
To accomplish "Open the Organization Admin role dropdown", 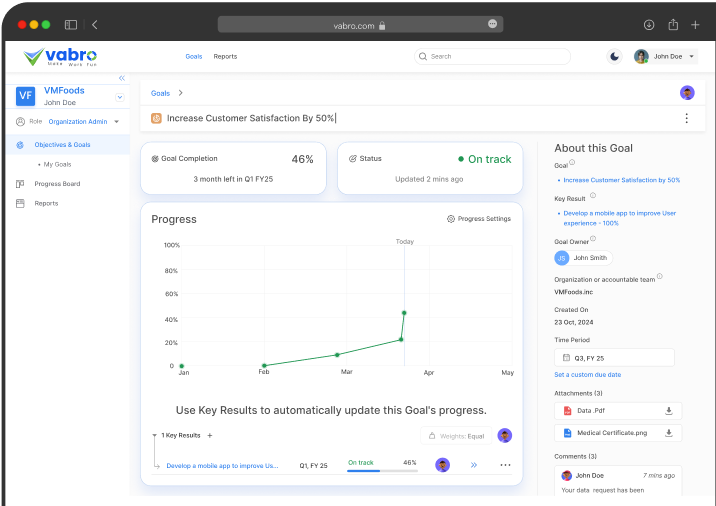I will pyautogui.click(x=116, y=122).
